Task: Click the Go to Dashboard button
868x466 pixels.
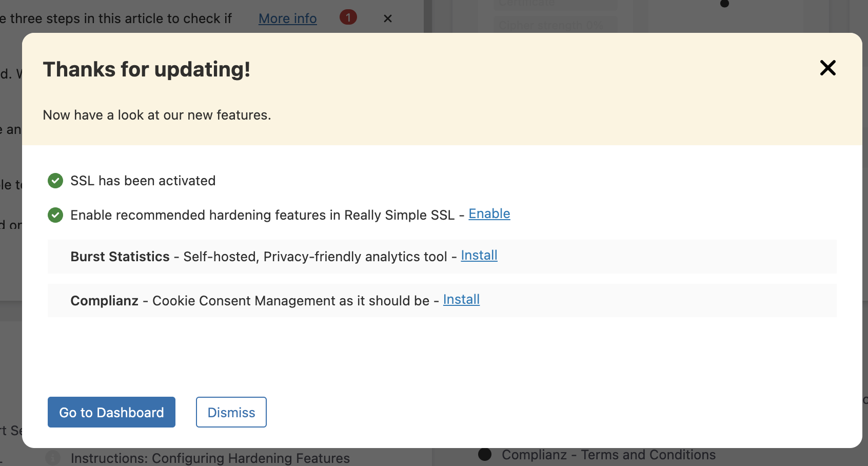Action: pyautogui.click(x=111, y=412)
